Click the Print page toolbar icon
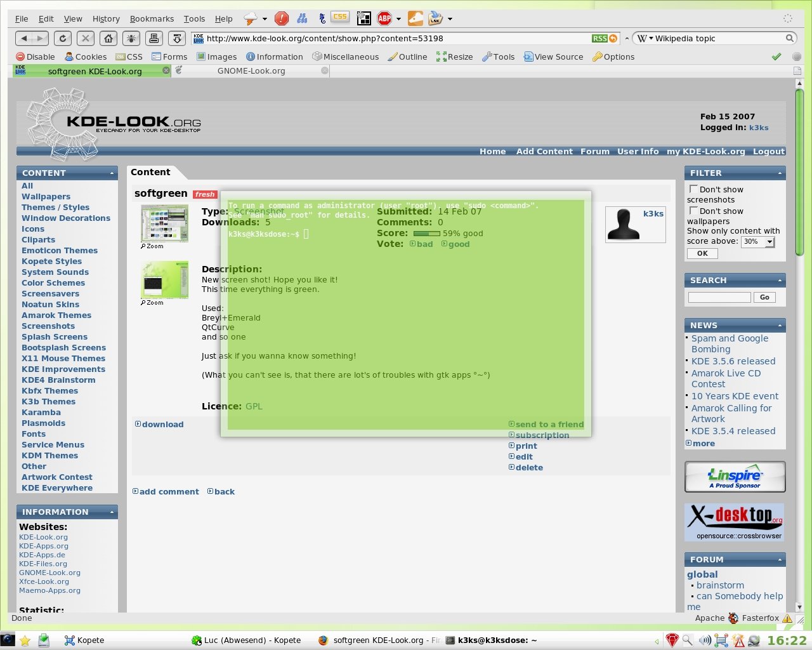This screenshot has width=812, height=650. click(155, 38)
